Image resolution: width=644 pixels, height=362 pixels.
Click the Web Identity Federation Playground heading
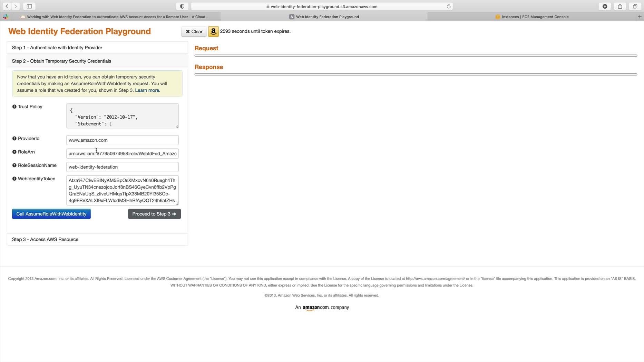pyautogui.click(x=79, y=31)
